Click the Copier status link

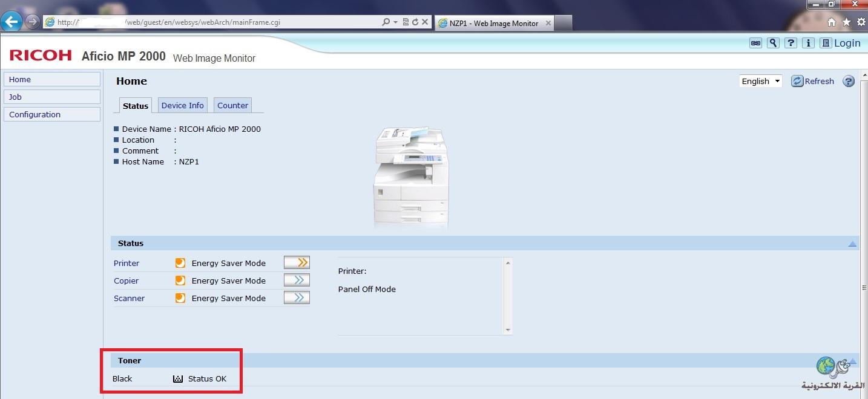coord(126,281)
